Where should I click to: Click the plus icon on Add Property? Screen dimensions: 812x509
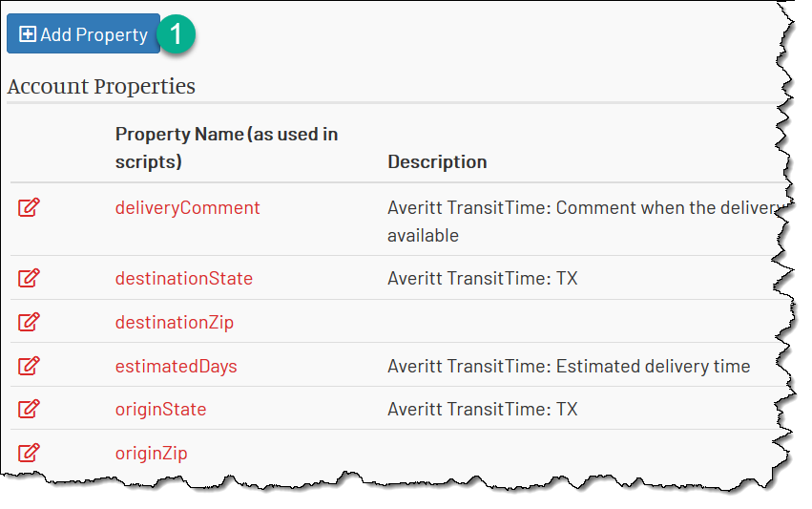[x=28, y=34]
